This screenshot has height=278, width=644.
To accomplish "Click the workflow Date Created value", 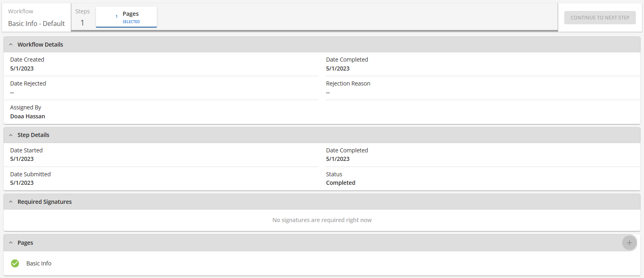I will (x=22, y=68).
